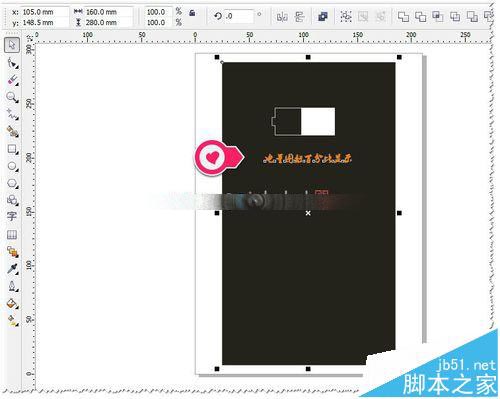500x399 pixels.
Task: Click the top-center selection handle
Action: point(308,57)
